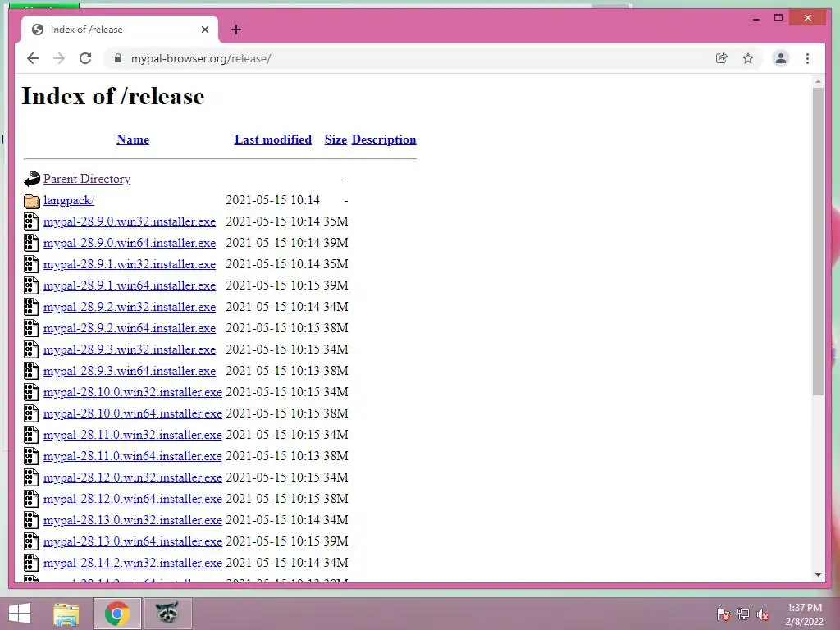Click the browser forward arrow
The width and height of the screenshot is (840, 630).
tap(59, 58)
